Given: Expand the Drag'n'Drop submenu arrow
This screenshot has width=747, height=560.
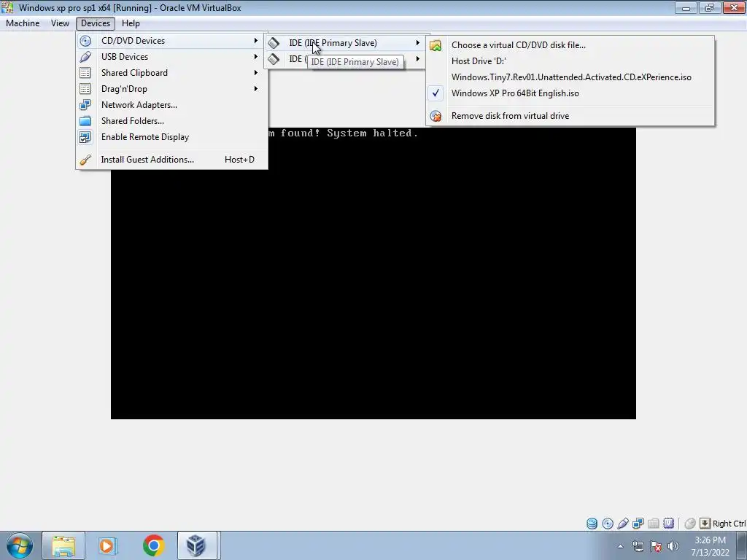Looking at the screenshot, I should [x=256, y=89].
